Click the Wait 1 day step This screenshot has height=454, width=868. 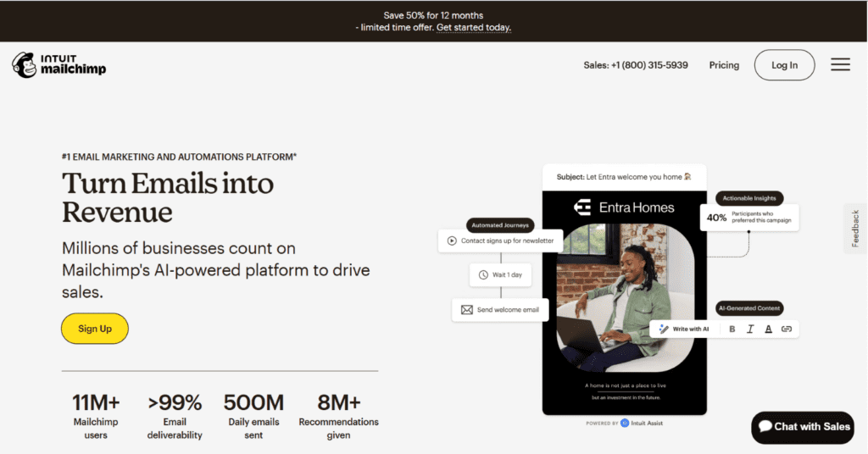[500, 274]
